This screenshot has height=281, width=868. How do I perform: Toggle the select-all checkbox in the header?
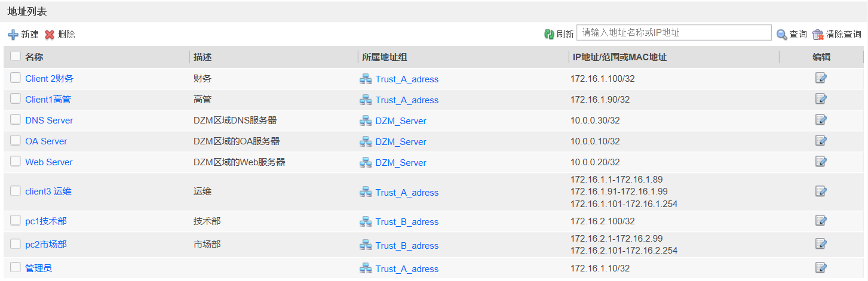[16, 56]
